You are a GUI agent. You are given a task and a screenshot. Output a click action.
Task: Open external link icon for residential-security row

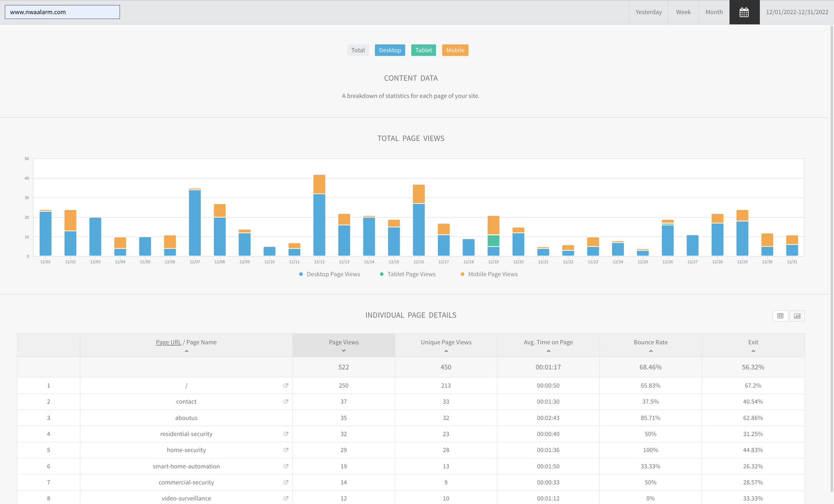[286, 434]
